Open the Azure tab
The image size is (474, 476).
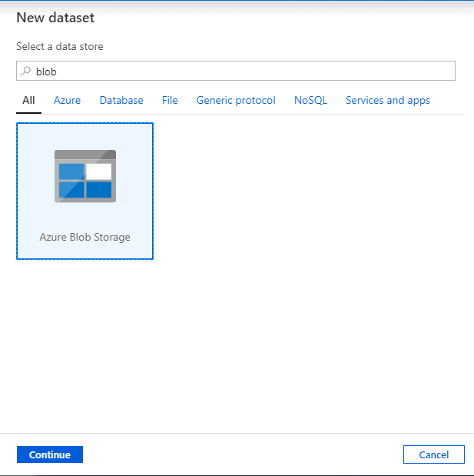[x=67, y=100]
